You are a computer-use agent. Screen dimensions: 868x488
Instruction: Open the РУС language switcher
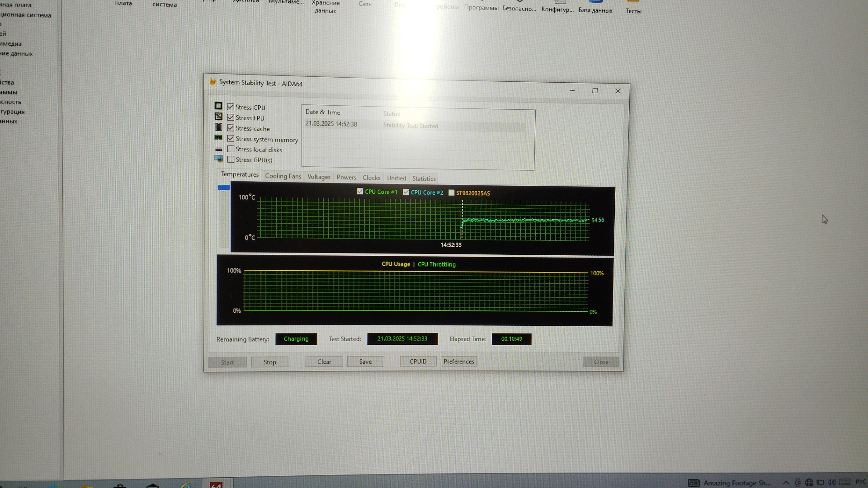[x=860, y=482]
